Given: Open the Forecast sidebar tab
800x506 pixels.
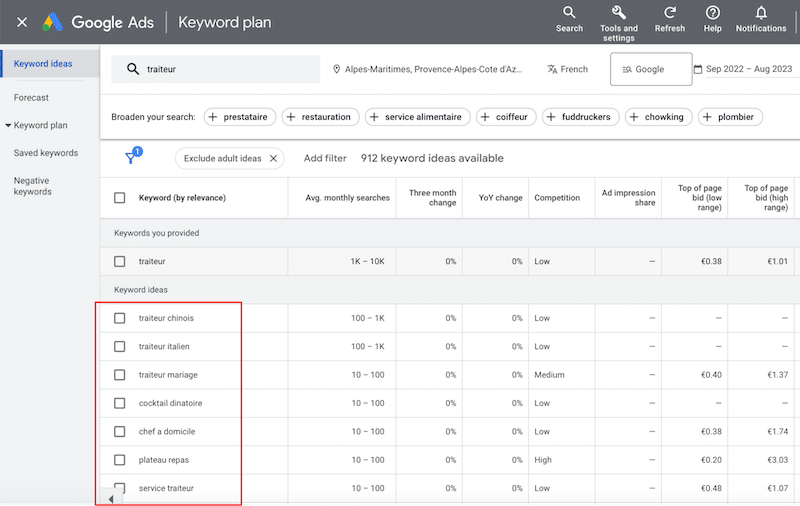Looking at the screenshot, I should (x=31, y=98).
